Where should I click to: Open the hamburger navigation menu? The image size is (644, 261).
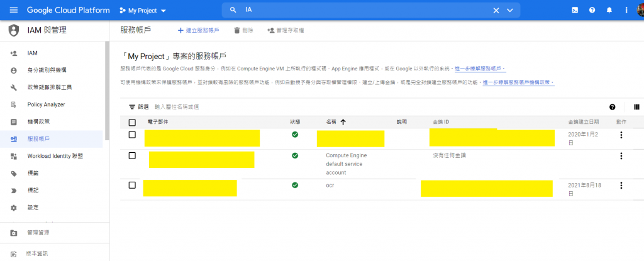tap(14, 10)
